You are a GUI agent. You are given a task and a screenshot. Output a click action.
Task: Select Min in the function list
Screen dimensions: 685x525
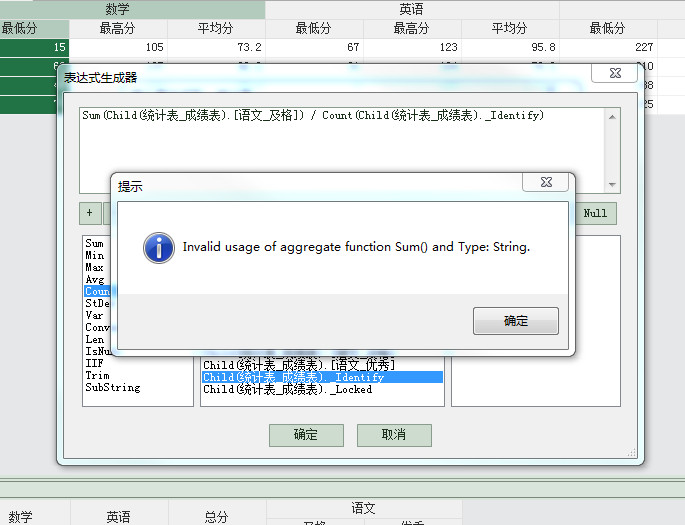point(94,255)
